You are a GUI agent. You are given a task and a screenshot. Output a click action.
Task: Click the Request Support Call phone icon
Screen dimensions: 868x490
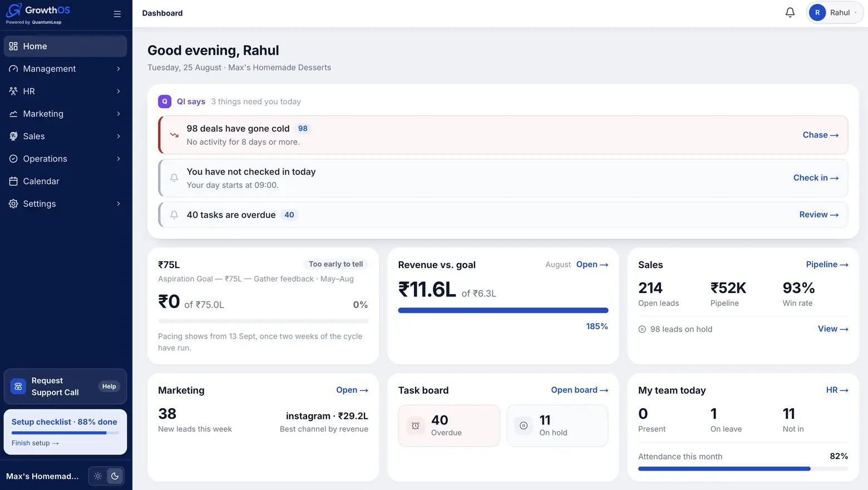[18, 387]
